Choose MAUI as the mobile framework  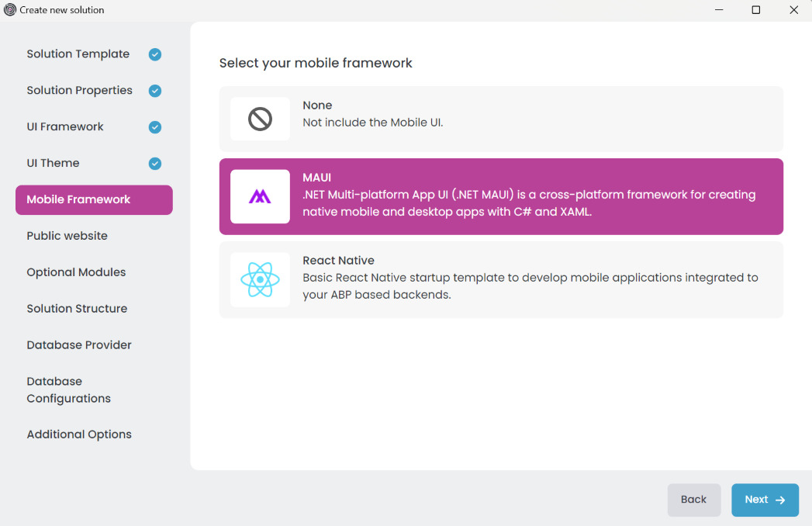[x=500, y=196]
